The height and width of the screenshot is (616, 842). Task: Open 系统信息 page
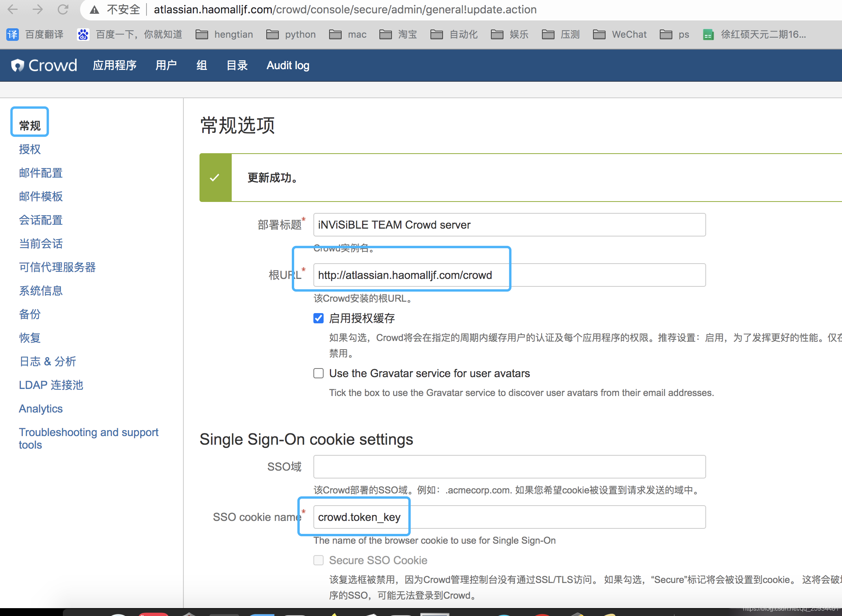pos(41,291)
